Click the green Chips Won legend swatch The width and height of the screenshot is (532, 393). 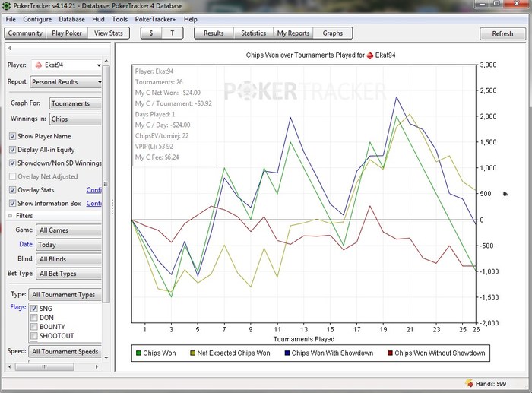pos(138,353)
